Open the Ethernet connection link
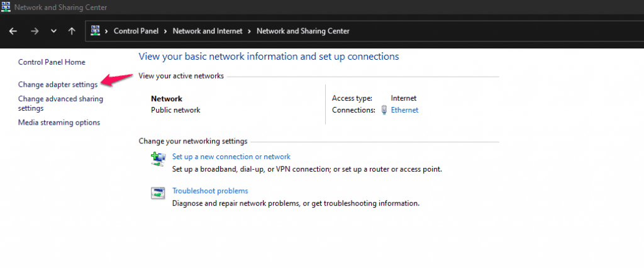 tap(404, 110)
